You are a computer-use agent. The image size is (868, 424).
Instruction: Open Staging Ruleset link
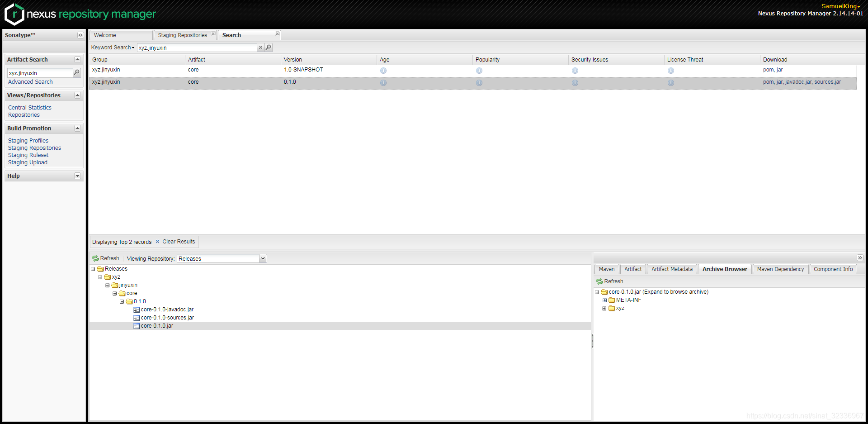pos(28,155)
